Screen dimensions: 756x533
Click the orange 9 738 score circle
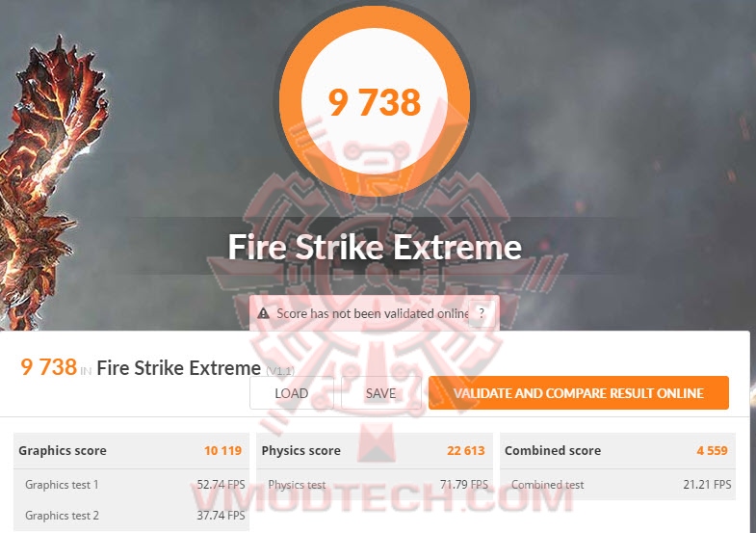375,101
